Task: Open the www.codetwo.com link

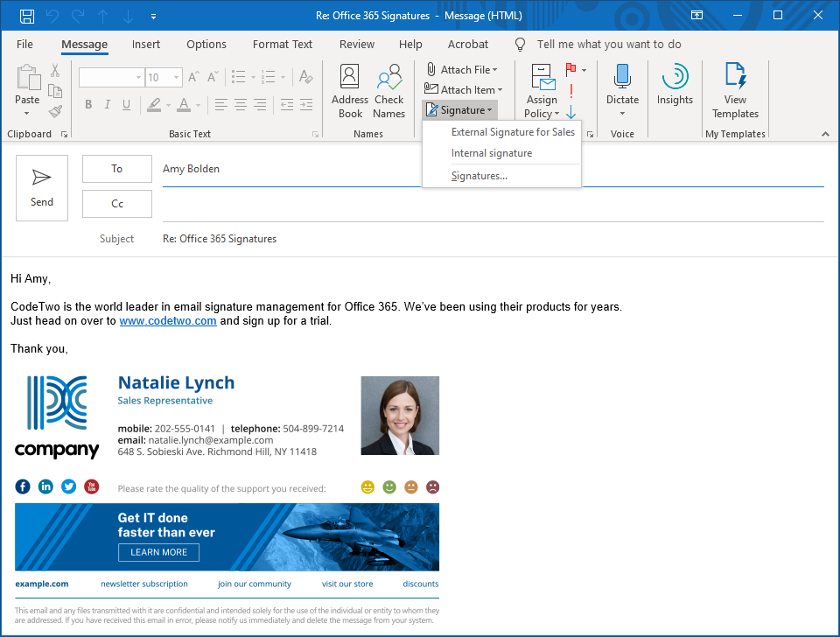Action: point(168,321)
